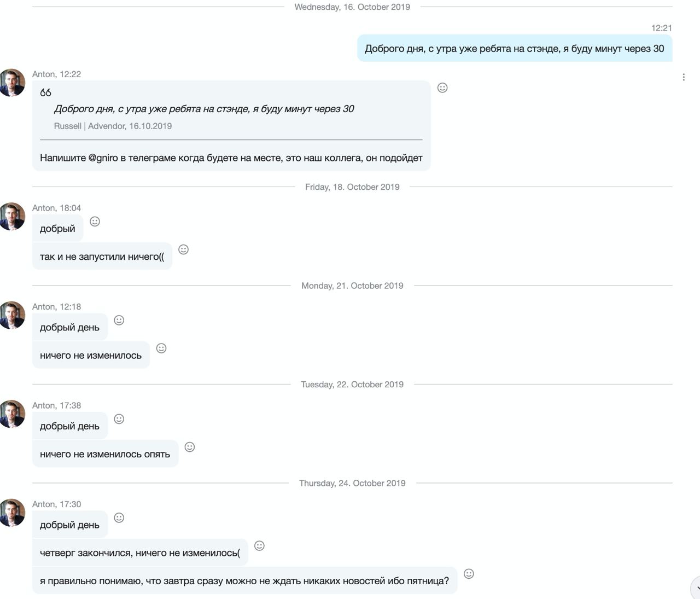Select the outgoing message sent at 12:21
700x599 pixels.
tap(515, 49)
